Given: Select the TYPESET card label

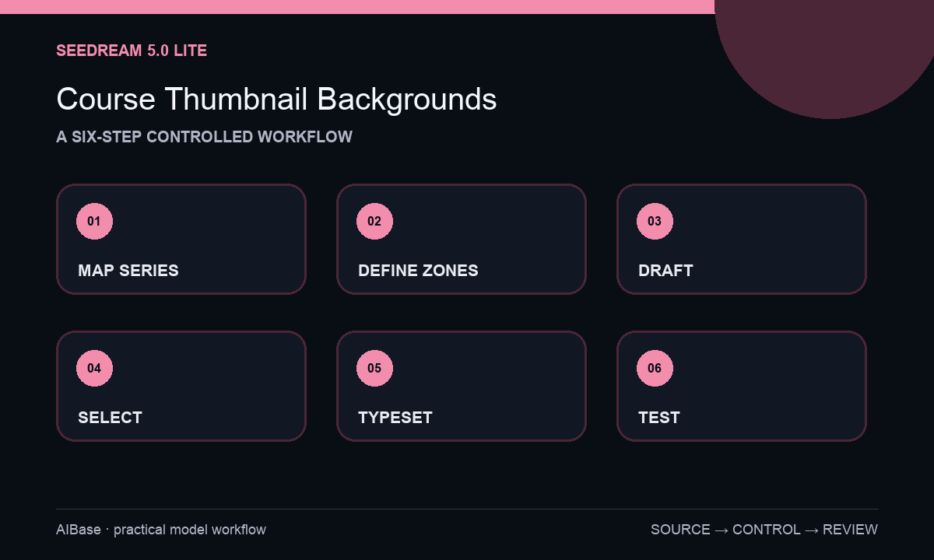Looking at the screenshot, I should 395,418.
